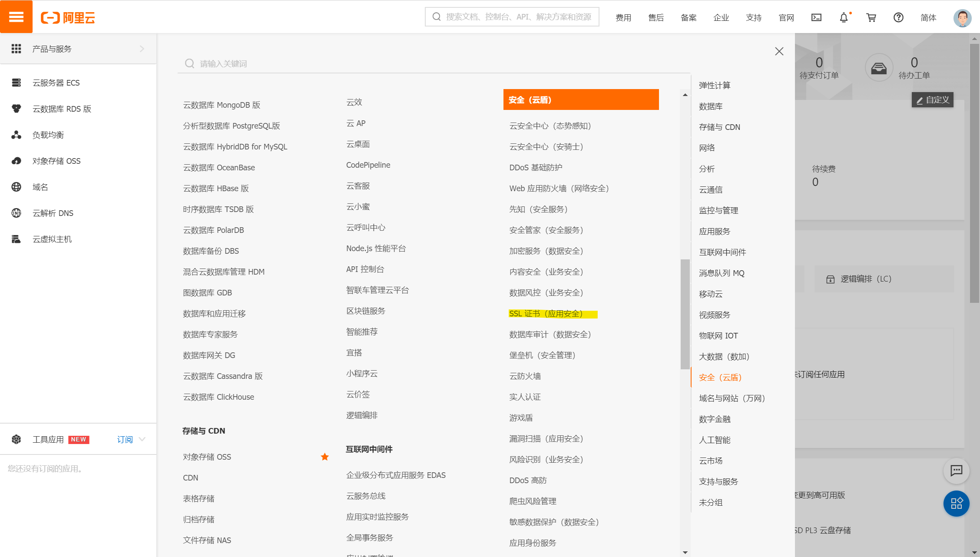Image resolution: width=980 pixels, height=557 pixels.
Task: Click the OSS object storage icon
Action: (x=16, y=161)
